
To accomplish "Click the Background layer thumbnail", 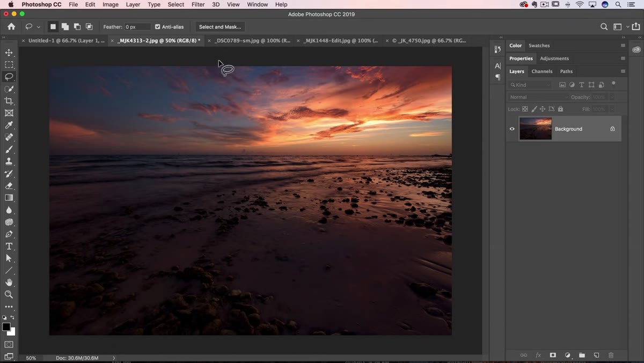I will [536, 129].
